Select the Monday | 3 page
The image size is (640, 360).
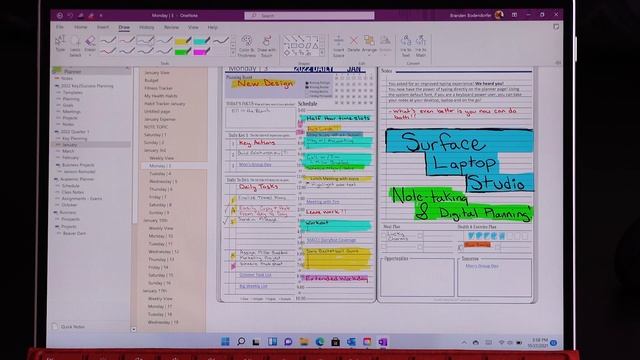(x=174, y=166)
